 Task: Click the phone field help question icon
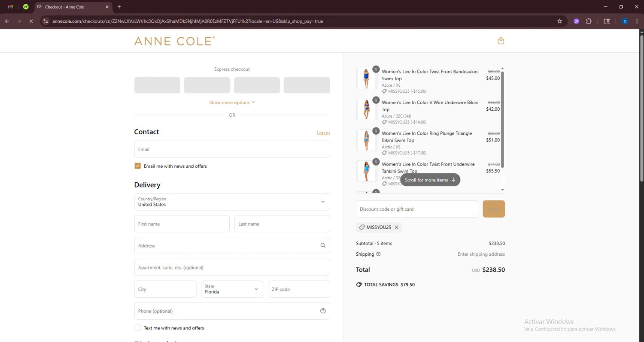point(323,311)
